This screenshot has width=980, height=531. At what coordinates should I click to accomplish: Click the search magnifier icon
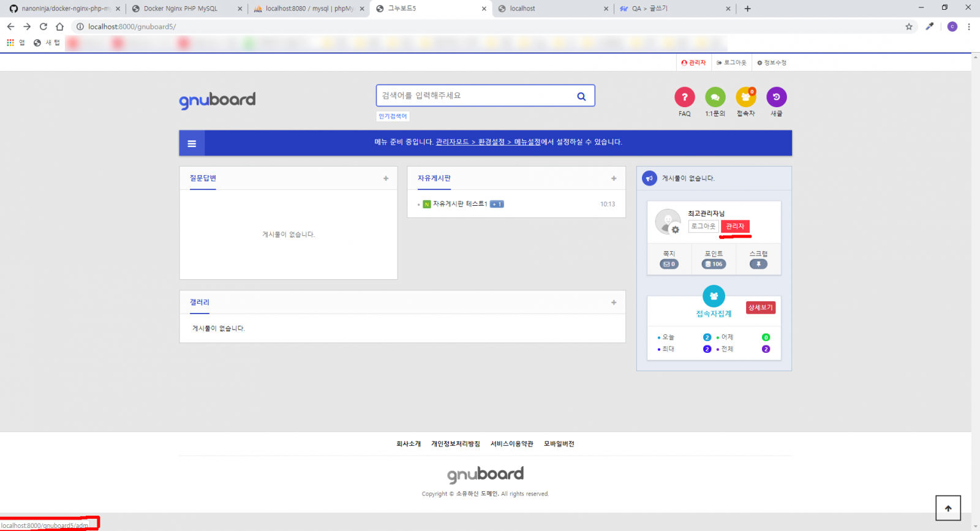pos(581,96)
